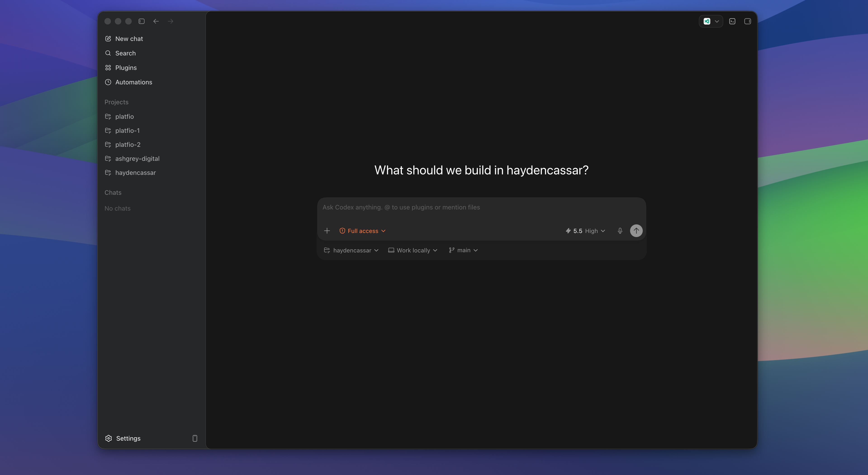Click the lightning bolt model icon

coord(568,231)
